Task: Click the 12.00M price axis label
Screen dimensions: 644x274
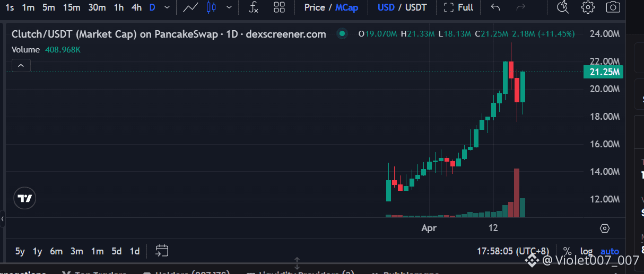Action: pyautogui.click(x=604, y=199)
